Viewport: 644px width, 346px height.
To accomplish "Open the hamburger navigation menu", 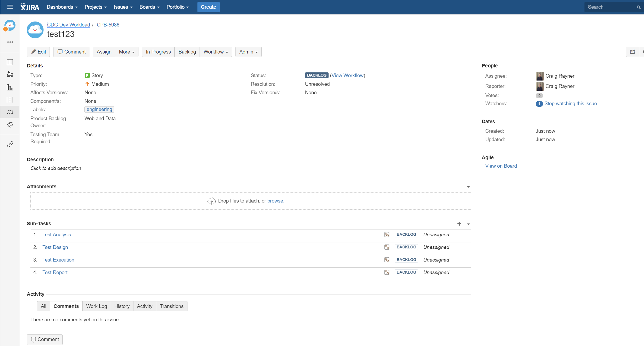I will click(x=10, y=7).
